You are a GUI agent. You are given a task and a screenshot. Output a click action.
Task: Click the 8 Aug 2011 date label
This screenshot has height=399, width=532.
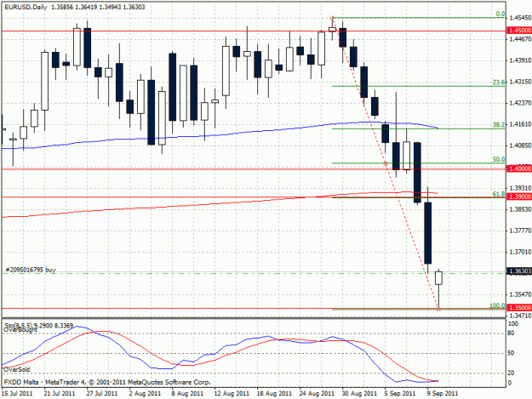tap(187, 393)
